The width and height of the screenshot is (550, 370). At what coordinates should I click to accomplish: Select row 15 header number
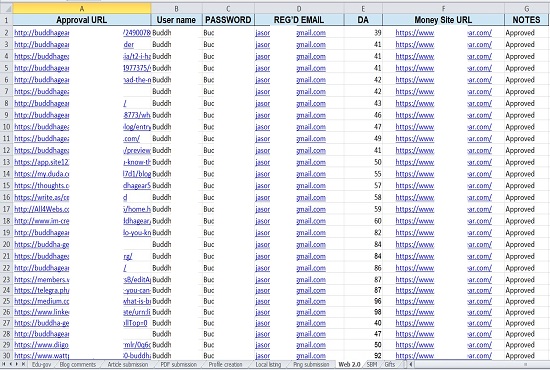click(x=6, y=186)
